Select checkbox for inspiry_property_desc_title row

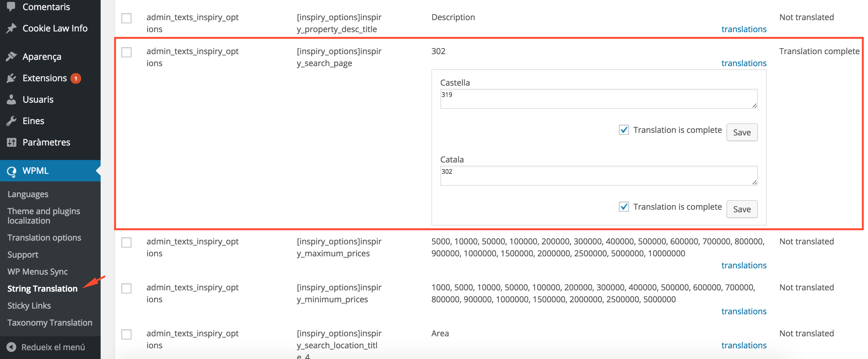[x=126, y=18]
